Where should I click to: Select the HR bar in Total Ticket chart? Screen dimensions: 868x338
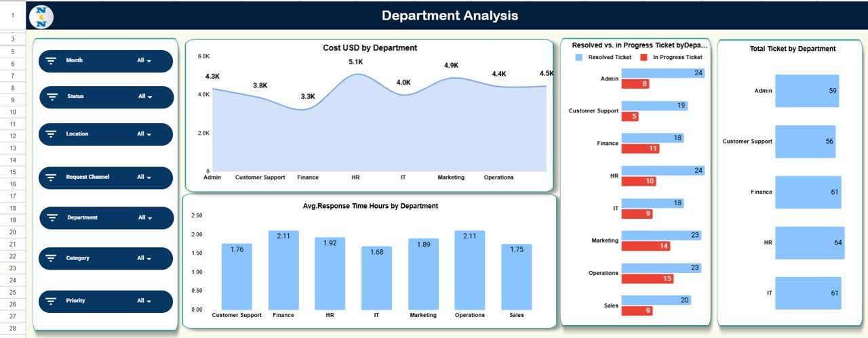pyautogui.click(x=809, y=242)
